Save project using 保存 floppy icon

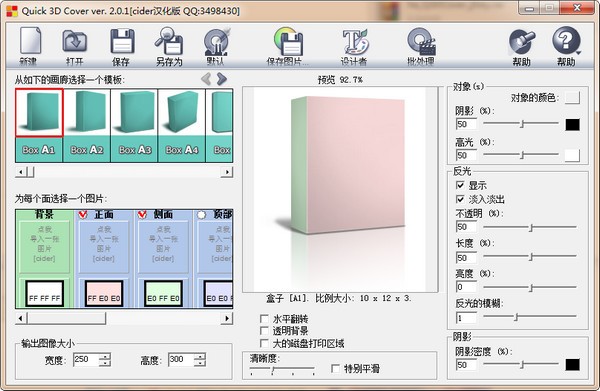122,46
